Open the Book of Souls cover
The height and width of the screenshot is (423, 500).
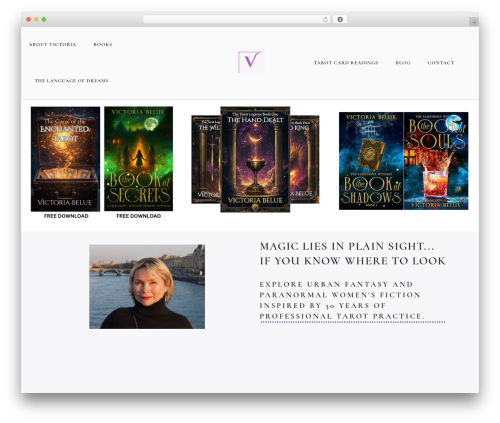(436, 161)
